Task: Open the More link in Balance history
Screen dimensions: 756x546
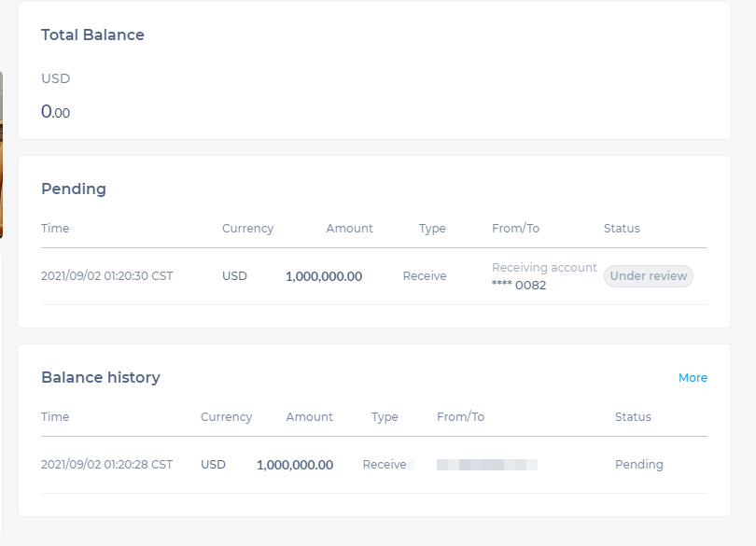Action: (x=693, y=378)
